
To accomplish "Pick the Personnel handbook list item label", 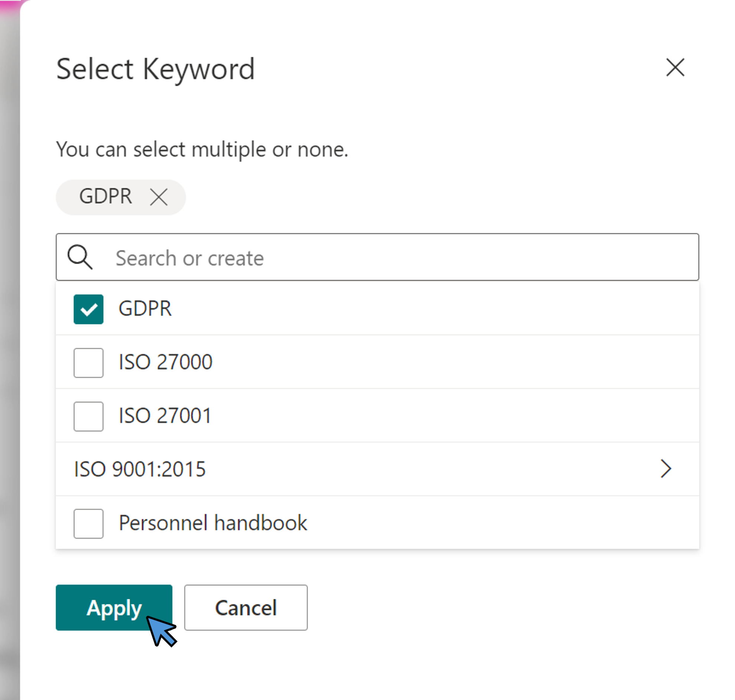I will click(213, 523).
